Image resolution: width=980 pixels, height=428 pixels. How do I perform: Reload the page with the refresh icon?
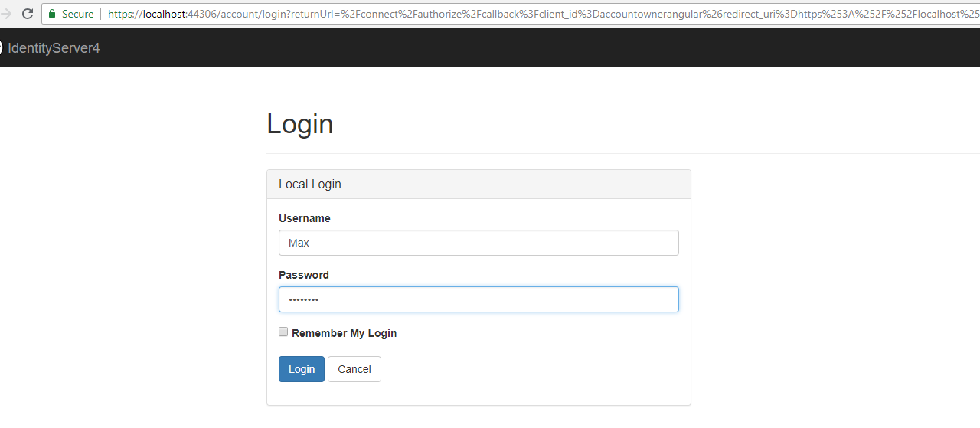coord(28,14)
